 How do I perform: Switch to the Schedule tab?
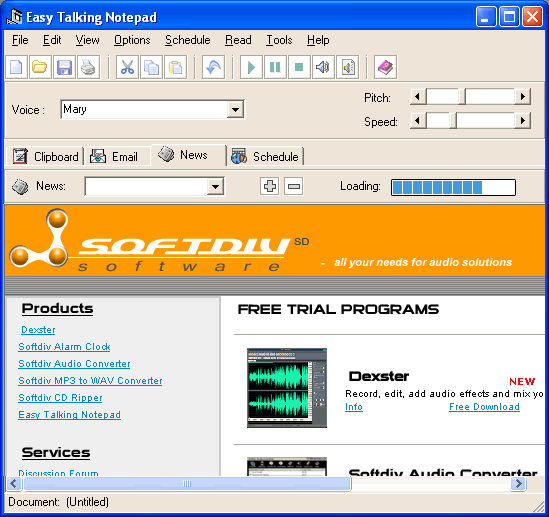pos(265,156)
